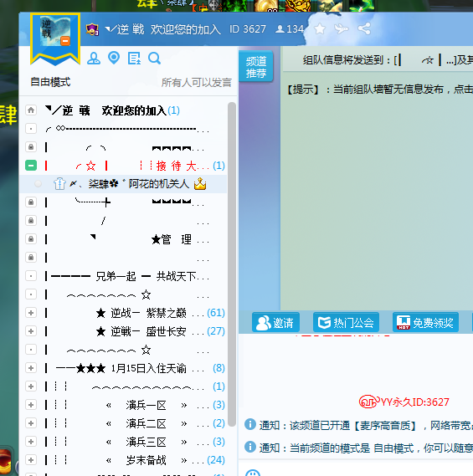
Task: Open the channel search magnifier icon
Action: (154, 59)
